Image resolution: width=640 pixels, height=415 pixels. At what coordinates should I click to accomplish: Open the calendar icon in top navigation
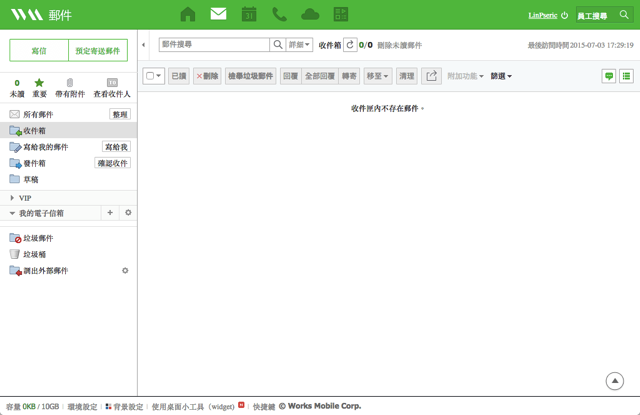click(x=249, y=14)
